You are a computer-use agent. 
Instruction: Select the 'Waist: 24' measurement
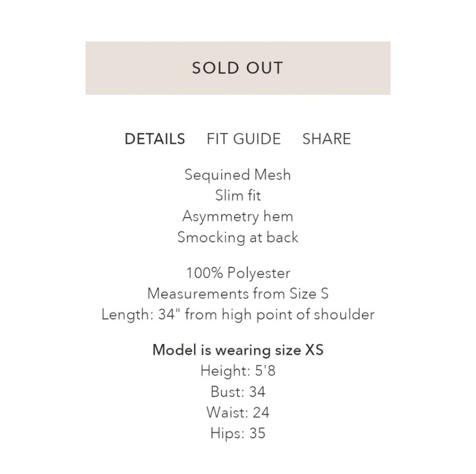238,413
